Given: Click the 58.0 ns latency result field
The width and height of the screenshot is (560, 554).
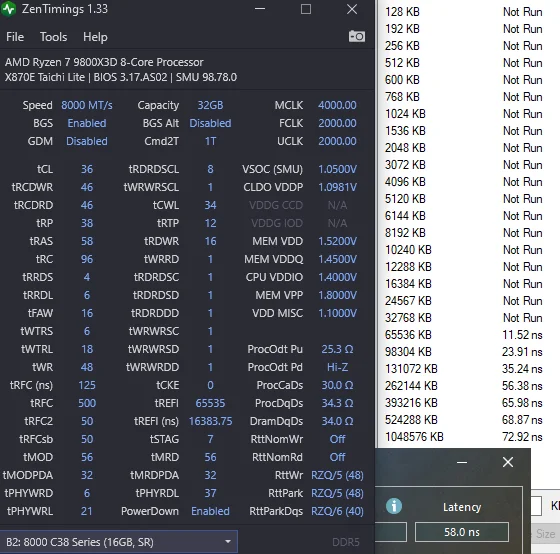Looking at the screenshot, I should click(462, 532).
